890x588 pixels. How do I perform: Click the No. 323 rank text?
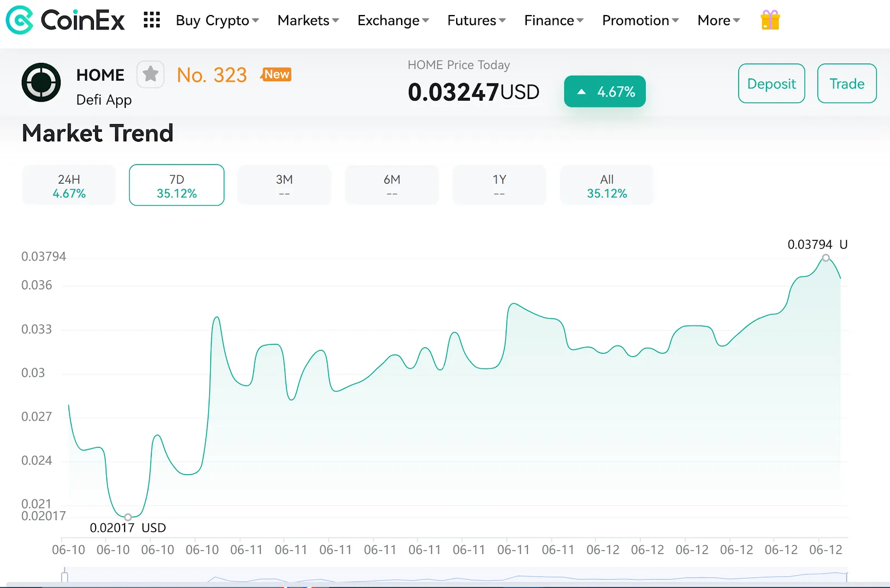[x=212, y=75]
